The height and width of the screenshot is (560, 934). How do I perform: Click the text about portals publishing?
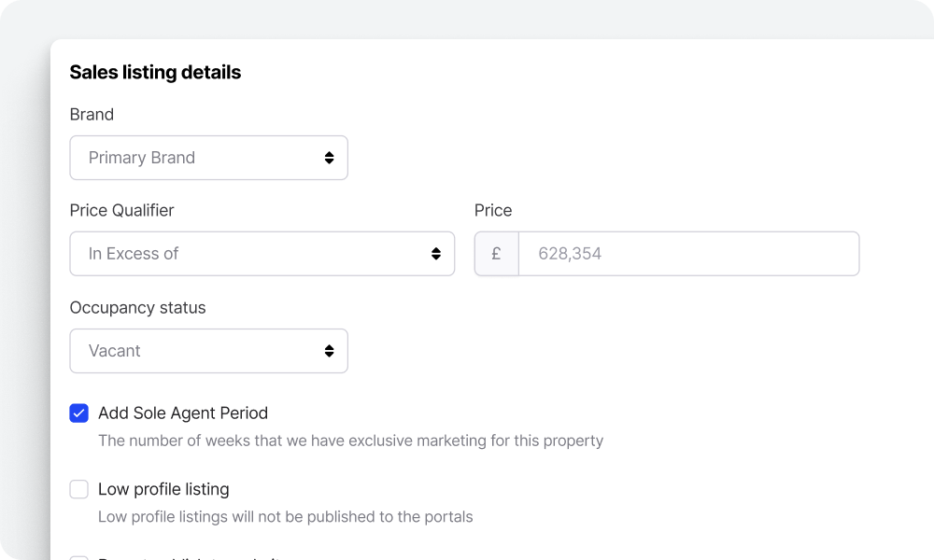(285, 516)
